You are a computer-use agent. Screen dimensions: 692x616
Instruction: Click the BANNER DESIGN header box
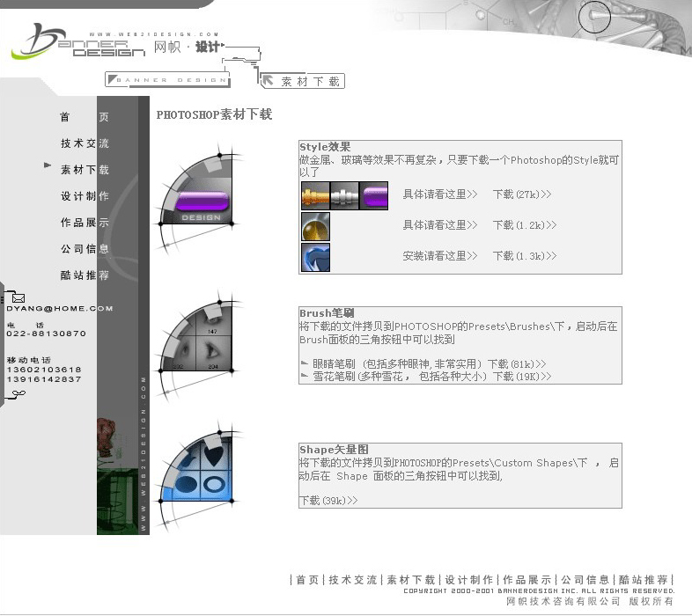click(167, 80)
